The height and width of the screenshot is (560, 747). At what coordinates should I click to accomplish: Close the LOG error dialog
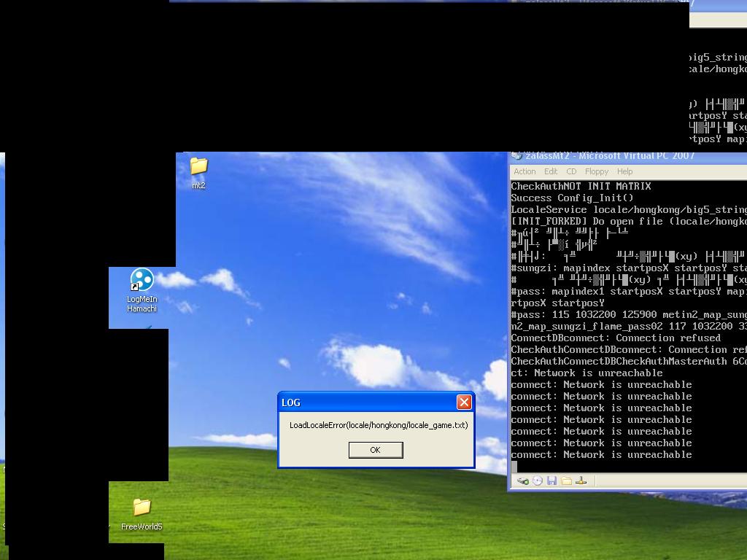(x=463, y=402)
